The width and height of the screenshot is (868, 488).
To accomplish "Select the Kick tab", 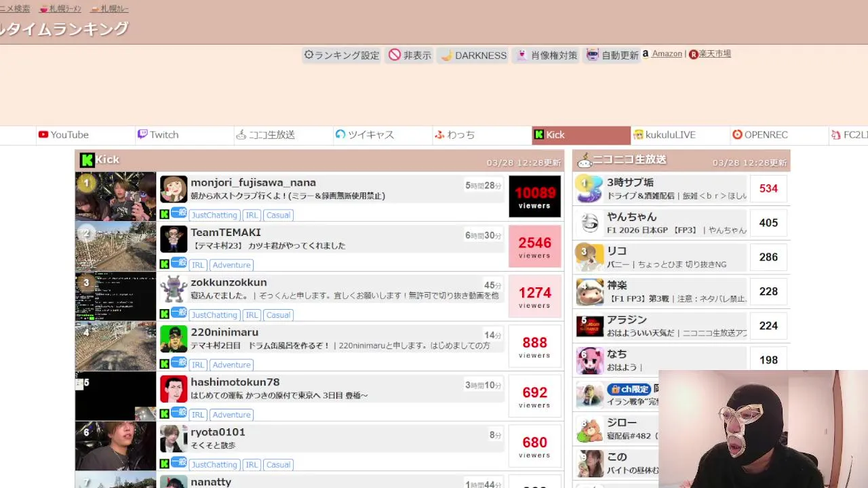I will pos(581,135).
